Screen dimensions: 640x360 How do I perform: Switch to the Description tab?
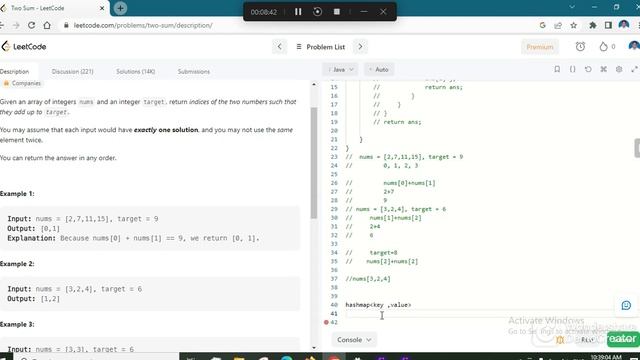(x=15, y=71)
